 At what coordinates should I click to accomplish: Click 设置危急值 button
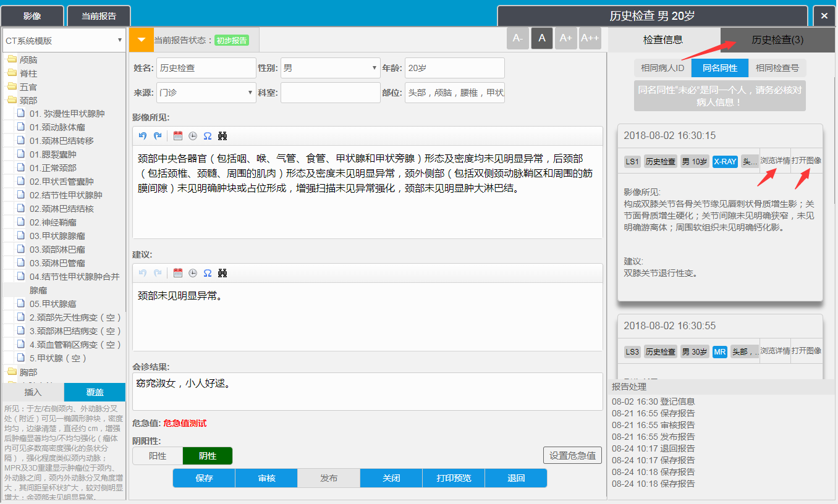click(572, 456)
